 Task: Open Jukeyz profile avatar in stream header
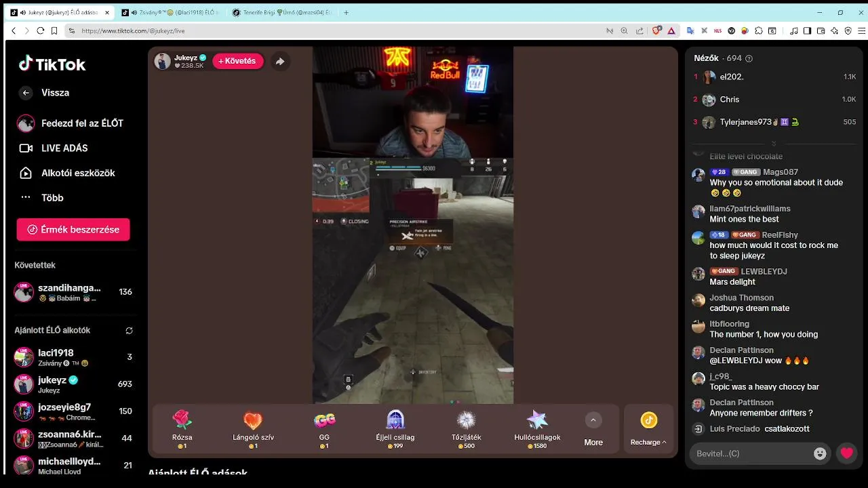point(162,61)
